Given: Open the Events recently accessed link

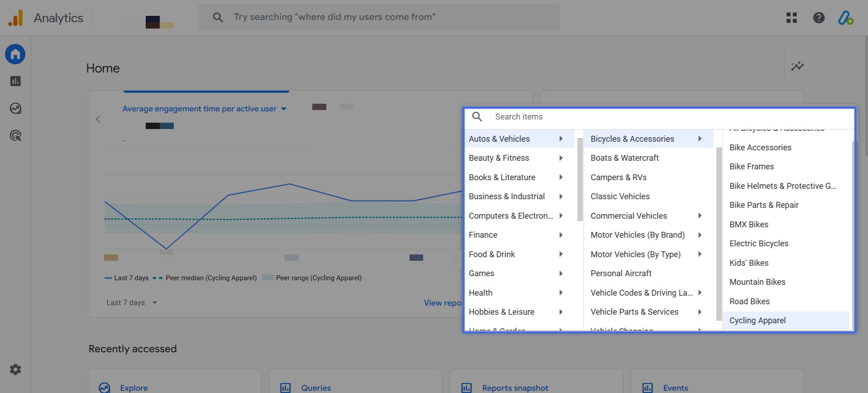Looking at the screenshot, I should click(x=676, y=388).
